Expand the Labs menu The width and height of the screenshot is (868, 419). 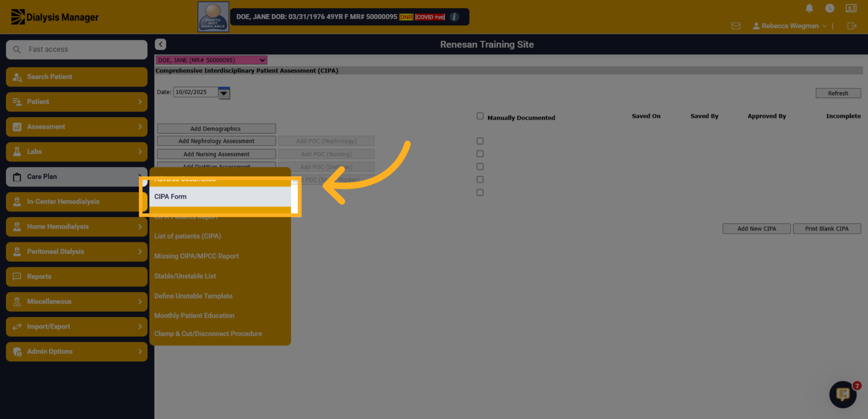coord(77,151)
